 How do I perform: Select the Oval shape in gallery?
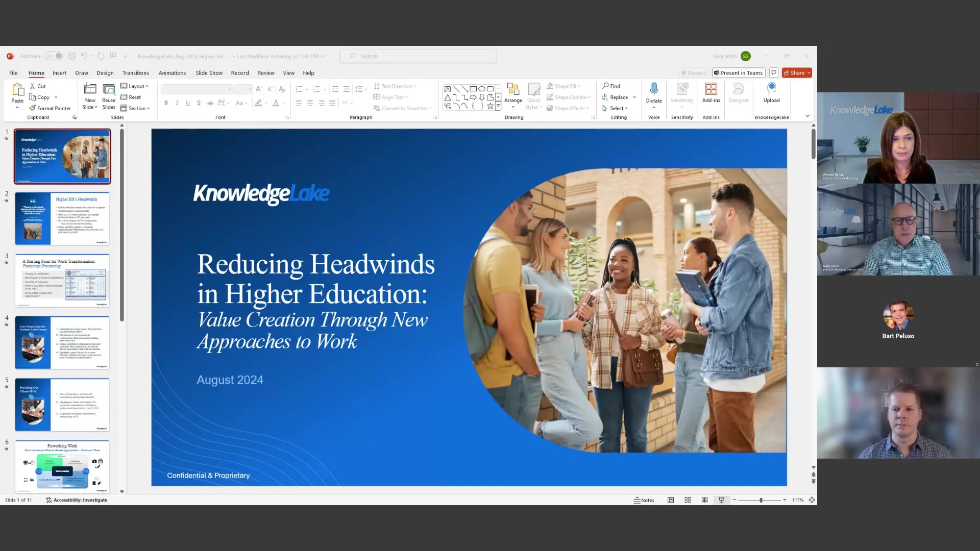tap(482, 89)
